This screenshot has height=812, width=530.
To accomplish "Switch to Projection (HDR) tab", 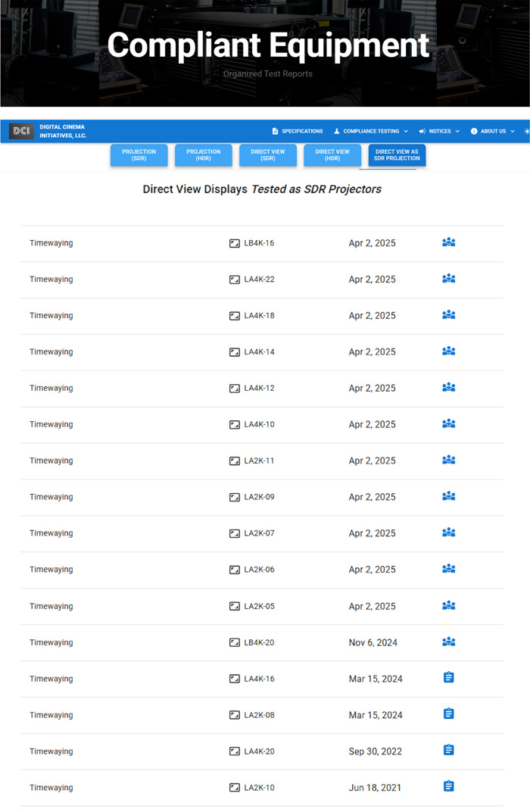I will click(204, 155).
